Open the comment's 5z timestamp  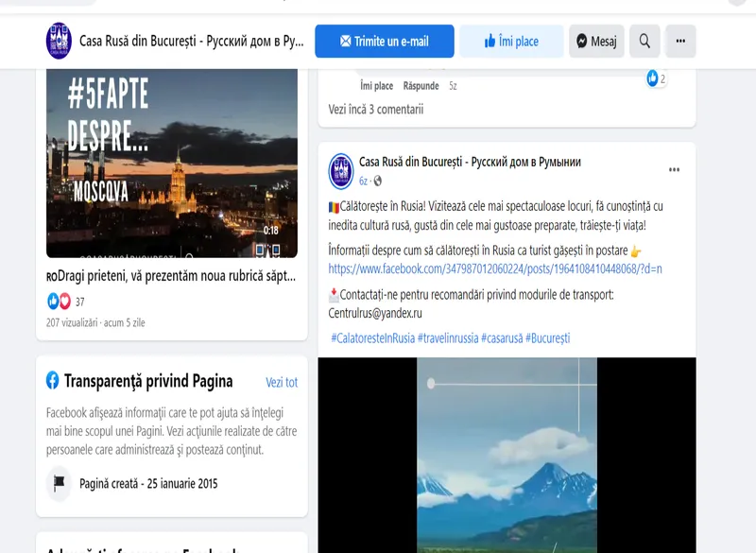(x=453, y=86)
